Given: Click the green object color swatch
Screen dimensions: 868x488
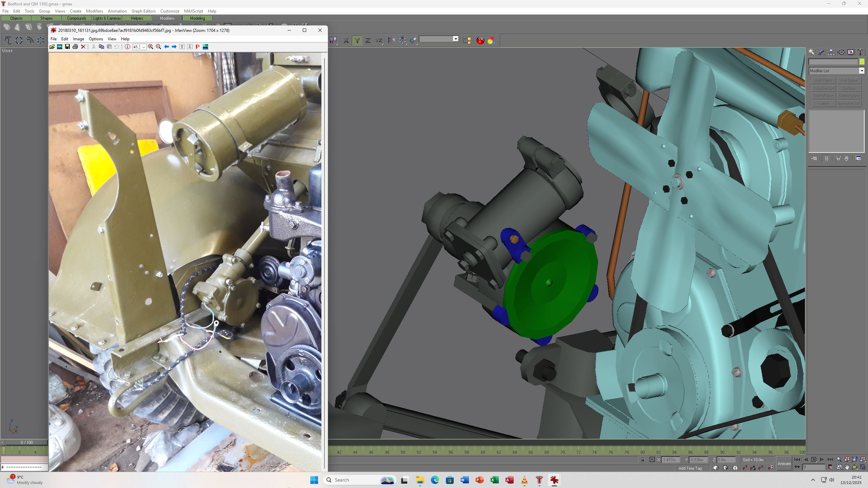Looking at the screenshot, I should [x=862, y=62].
